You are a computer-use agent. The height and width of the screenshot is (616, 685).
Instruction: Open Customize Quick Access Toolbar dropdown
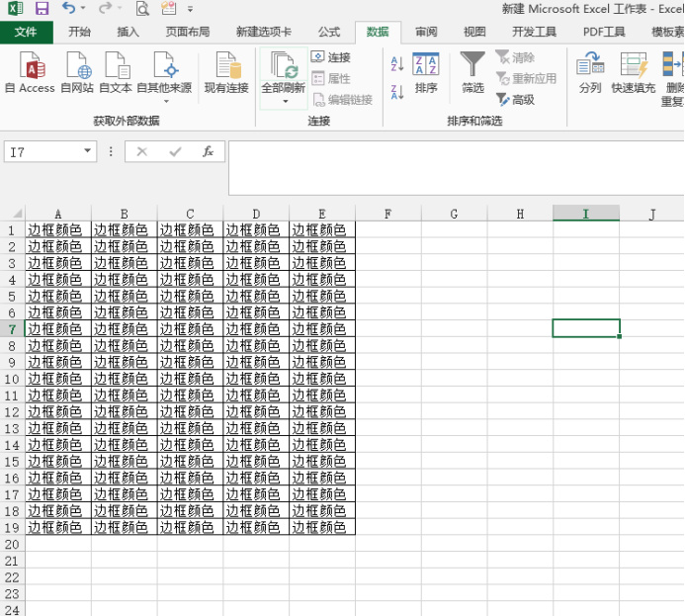pyautogui.click(x=190, y=8)
